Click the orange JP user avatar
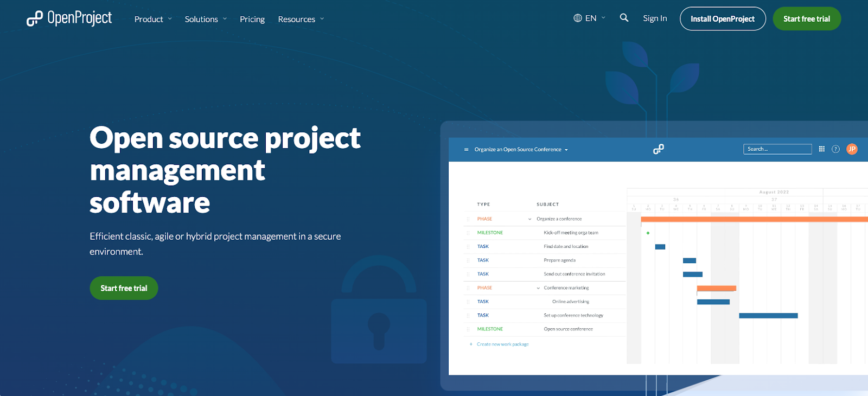This screenshot has height=396, width=868. pyautogui.click(x=852, y=149)
